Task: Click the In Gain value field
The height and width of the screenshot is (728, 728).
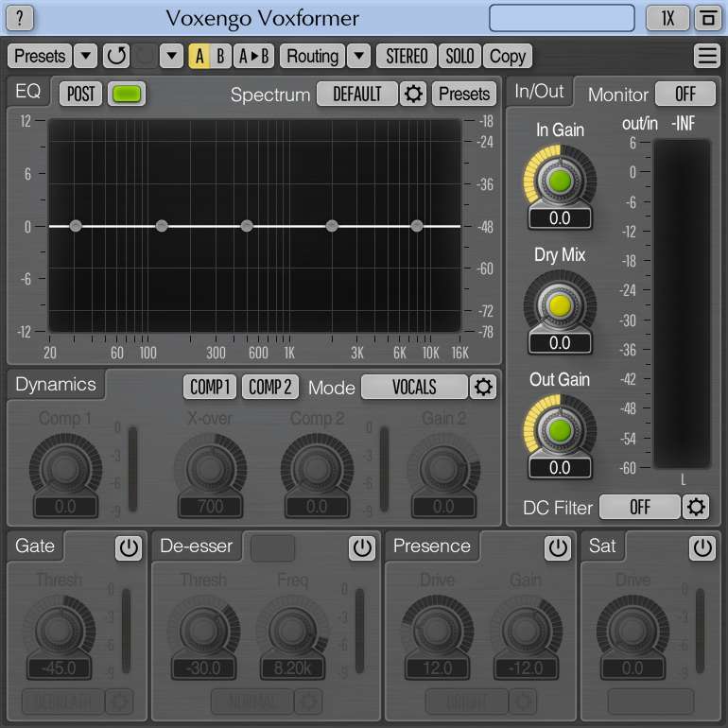Action: [x=560, y=218]
